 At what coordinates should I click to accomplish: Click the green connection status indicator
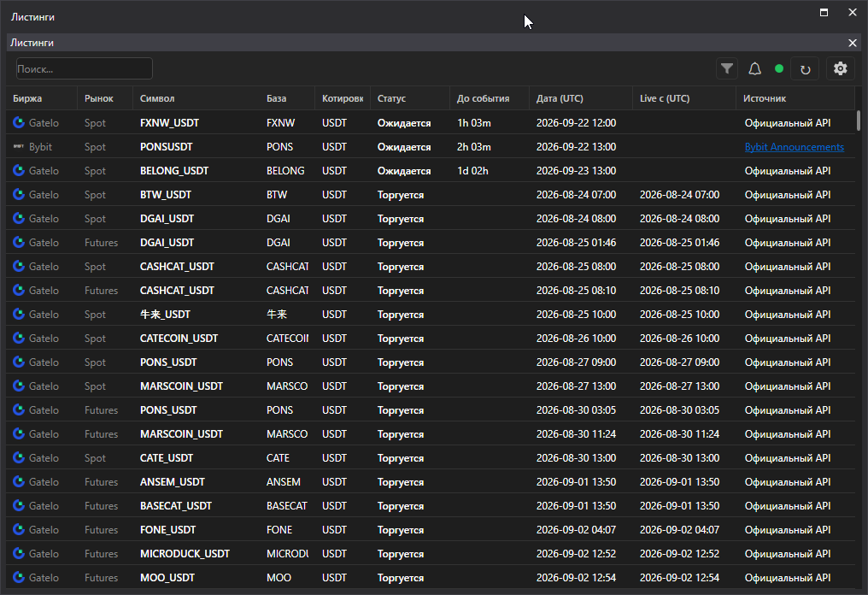(x=779, y=68)
